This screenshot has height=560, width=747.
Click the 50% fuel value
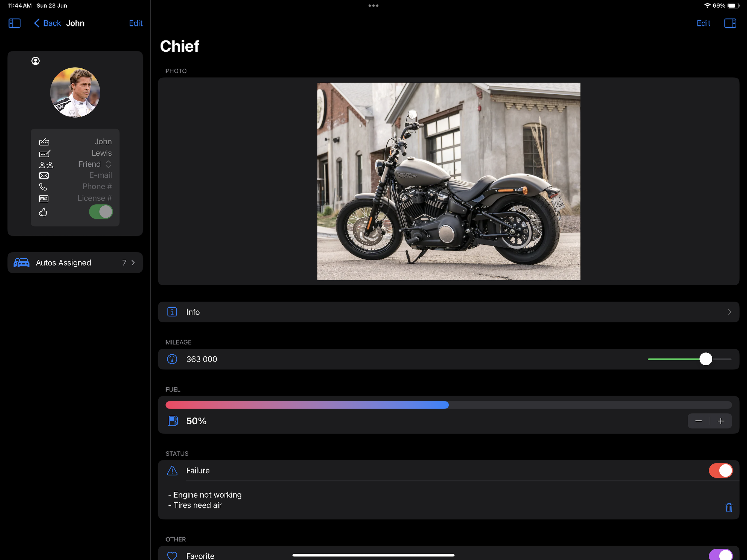pos(196,421)
